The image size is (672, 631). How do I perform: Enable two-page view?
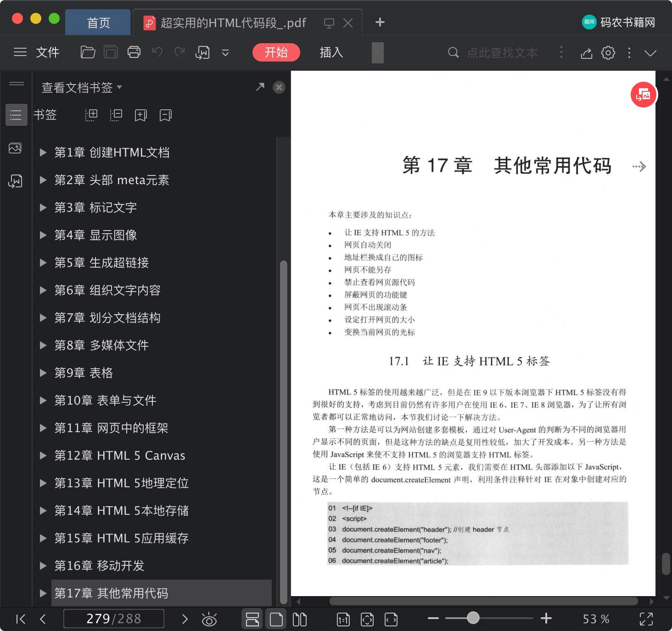click(x=300, y=620)
